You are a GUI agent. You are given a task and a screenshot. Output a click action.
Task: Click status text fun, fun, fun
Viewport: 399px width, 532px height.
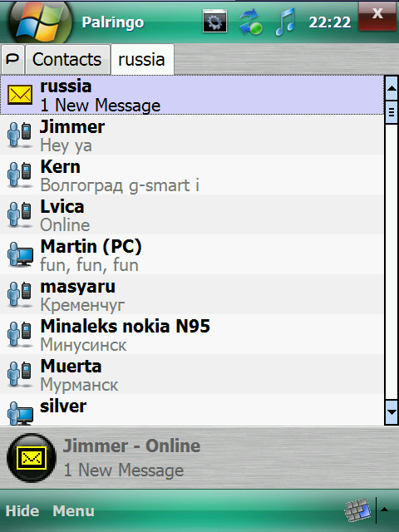click(x=89, y=265)
